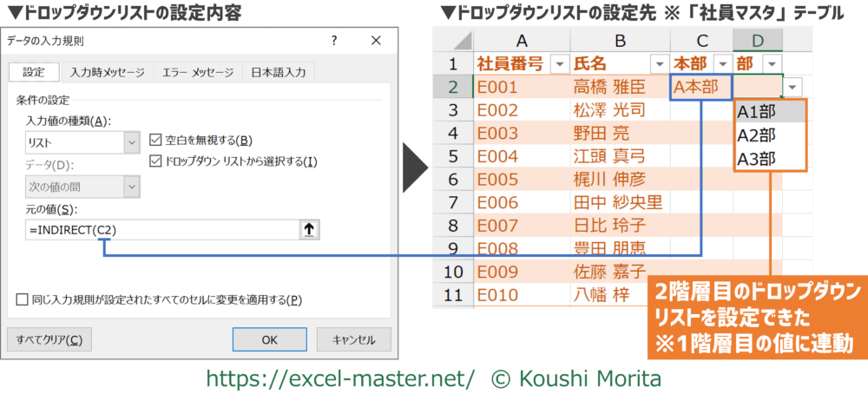Viewport: 868px width, 394px height.
Task: Toggle ドロップダウン リストから選択する checkbox
Action: click(x=155, y=161)
